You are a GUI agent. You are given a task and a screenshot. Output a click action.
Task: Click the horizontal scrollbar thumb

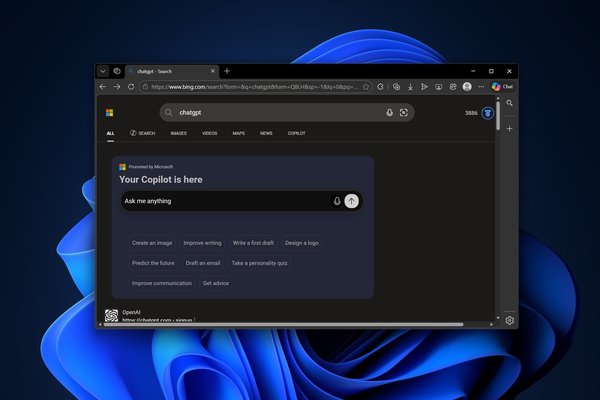click(283, 325)
